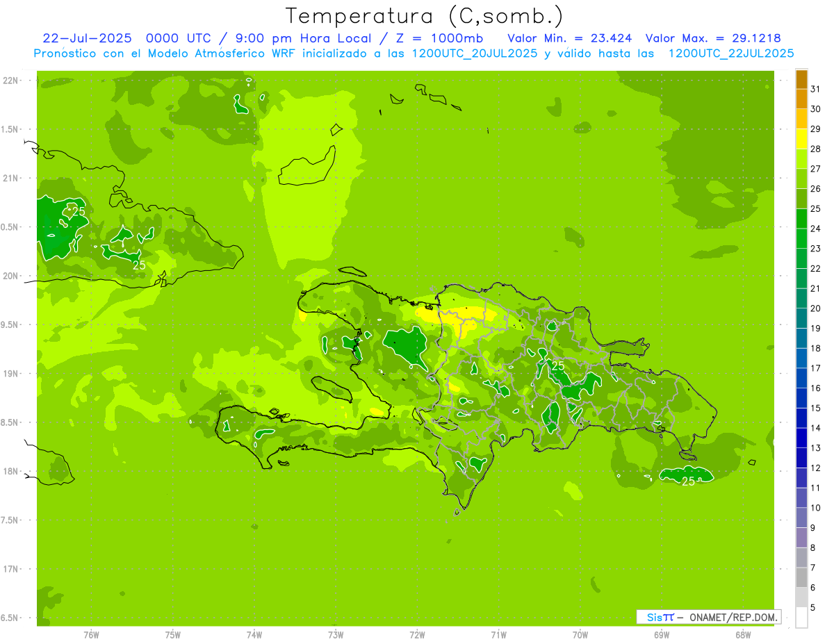Viewport: 834px width, 644px height.
Task: Click the "25" contour label inside Dominican Republic
Action: click(557, 365)
